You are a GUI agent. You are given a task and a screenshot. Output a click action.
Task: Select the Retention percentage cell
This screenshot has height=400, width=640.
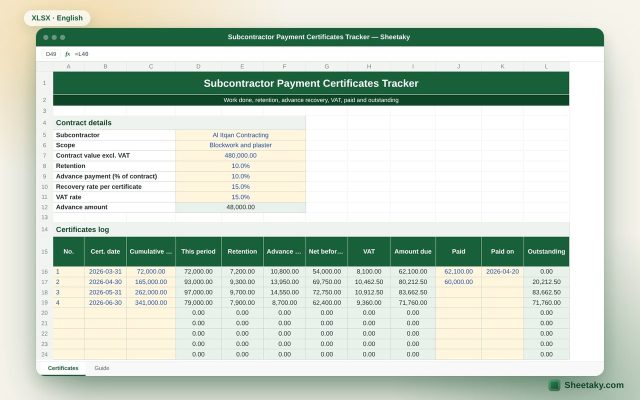(240, 166)
